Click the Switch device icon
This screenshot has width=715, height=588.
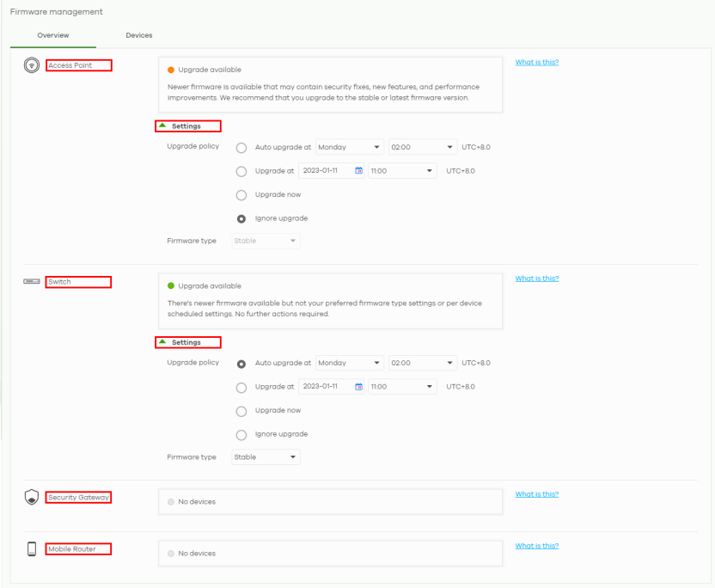pyautogui.click(x=32, y=282)
